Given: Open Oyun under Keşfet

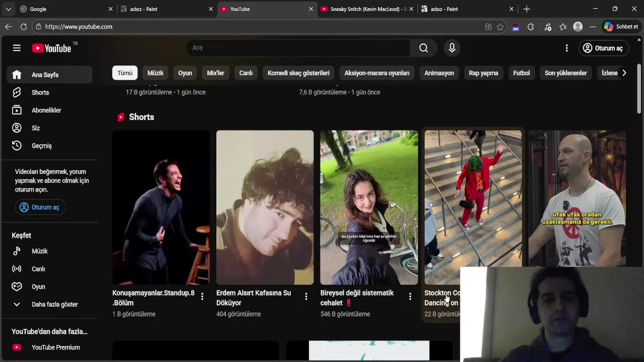Looking at the screenshot, I should (49, 287).
